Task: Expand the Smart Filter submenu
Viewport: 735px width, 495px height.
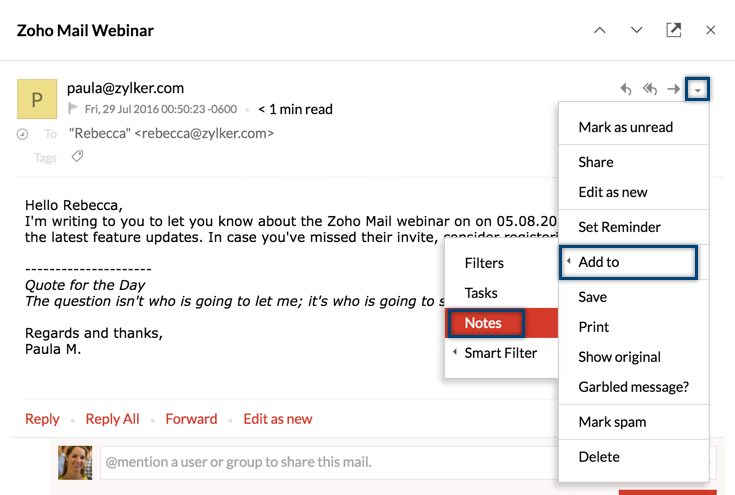Action: (501, 353)
